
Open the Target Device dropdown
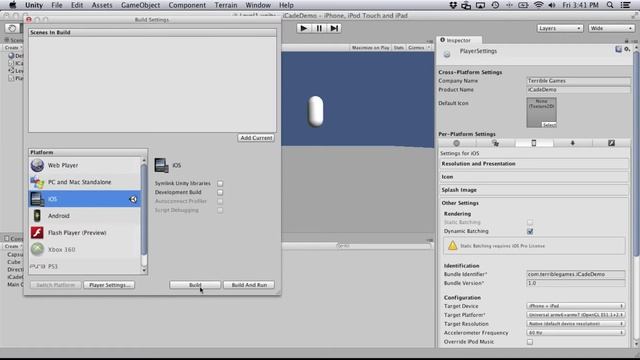576,306
